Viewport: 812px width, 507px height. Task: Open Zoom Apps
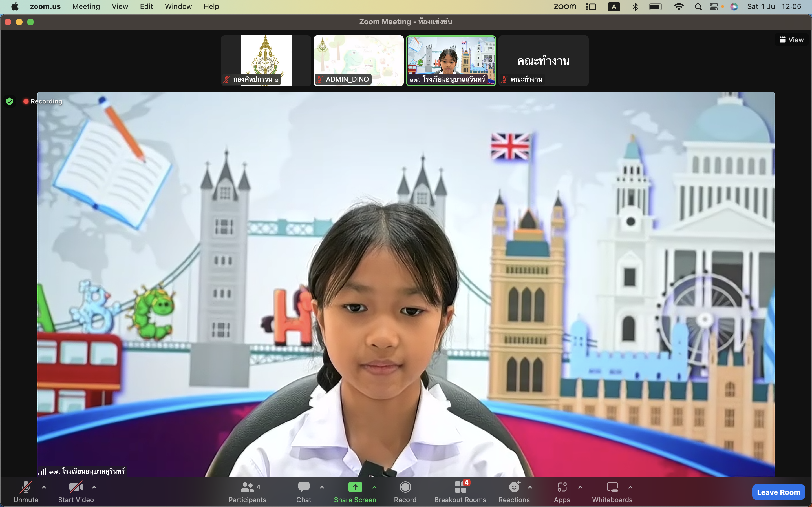coord(562,492)
